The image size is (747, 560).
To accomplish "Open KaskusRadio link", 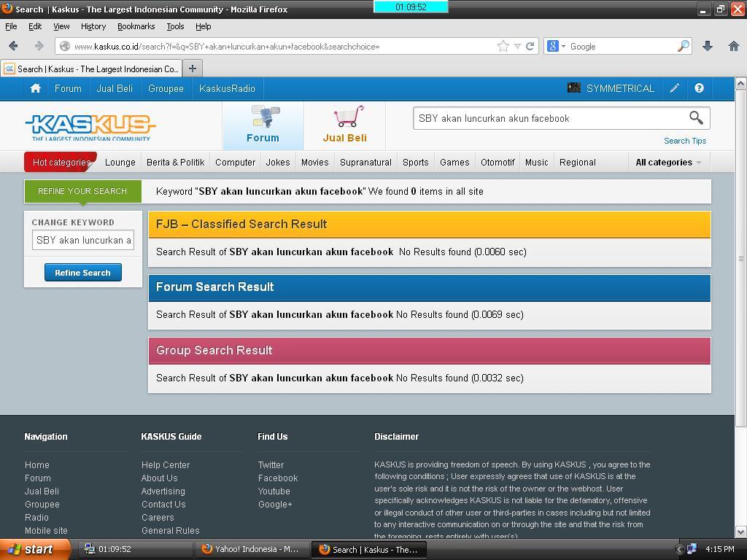I will point(227,88).
